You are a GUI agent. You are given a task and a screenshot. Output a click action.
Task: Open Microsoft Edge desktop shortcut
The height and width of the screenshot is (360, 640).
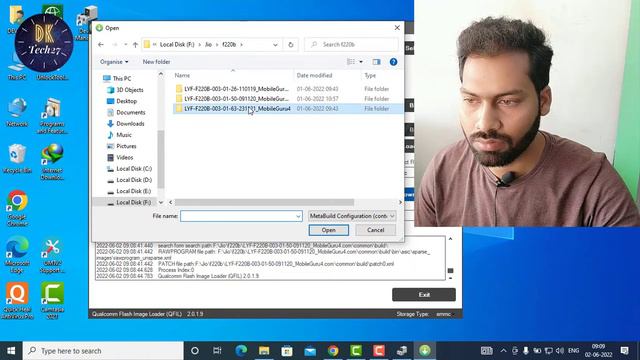(x=17, y=255)
